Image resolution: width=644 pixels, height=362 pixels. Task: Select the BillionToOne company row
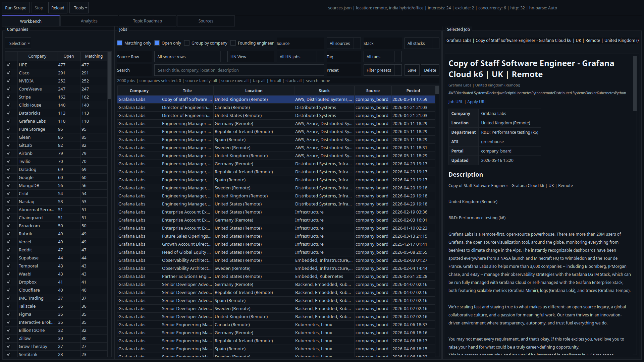56,330
